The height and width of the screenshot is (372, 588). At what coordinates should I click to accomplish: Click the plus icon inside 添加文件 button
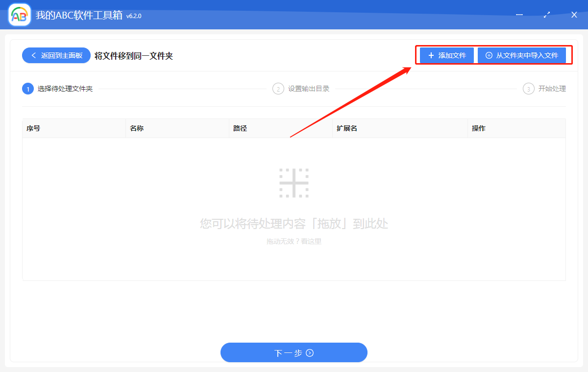[x=431, y=55]
